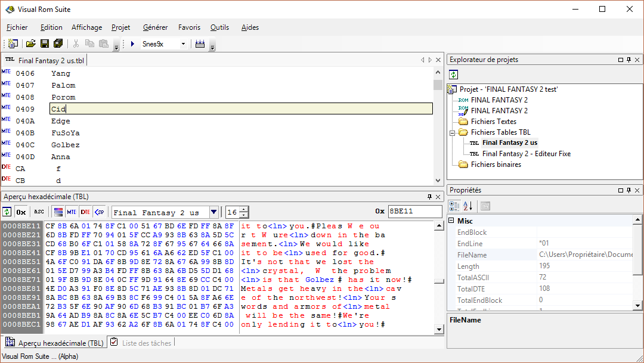The height and width of the screenshot is (363, 644).
Task: Open the Snes9x emulator dropdown
Action: click(x=183, y=44)
